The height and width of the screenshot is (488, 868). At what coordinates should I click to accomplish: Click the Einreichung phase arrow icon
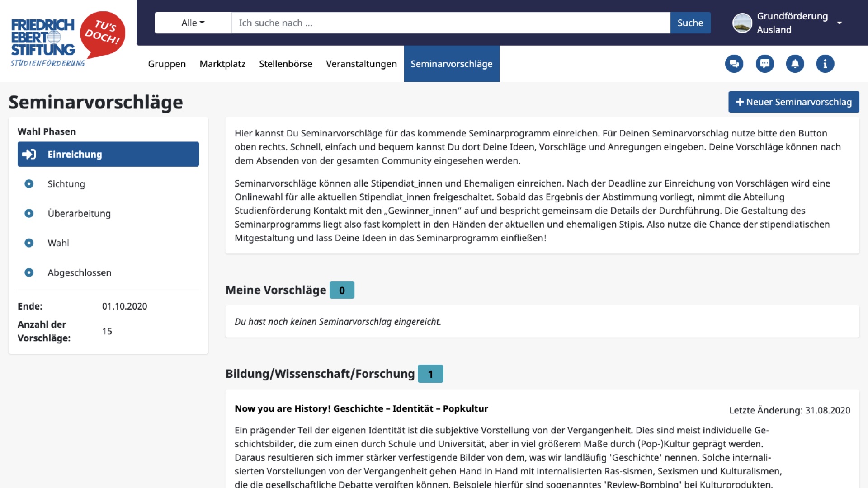tap(29, 155)
